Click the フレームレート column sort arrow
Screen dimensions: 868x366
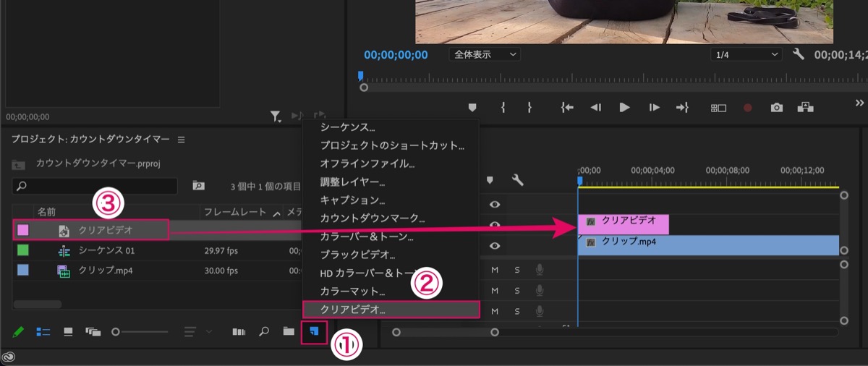(x=276, y=213)
